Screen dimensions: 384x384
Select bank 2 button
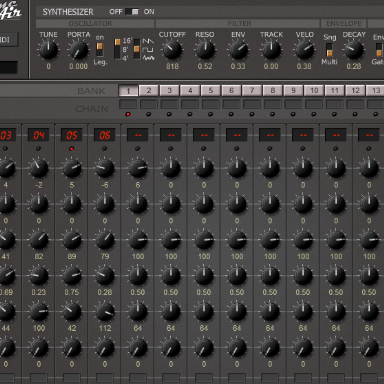(x=149, y=91)
